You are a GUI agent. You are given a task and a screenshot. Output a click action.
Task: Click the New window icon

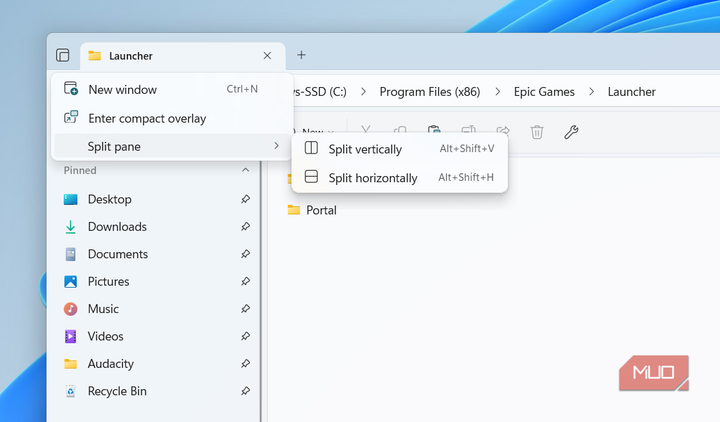(x=71, y=88)
